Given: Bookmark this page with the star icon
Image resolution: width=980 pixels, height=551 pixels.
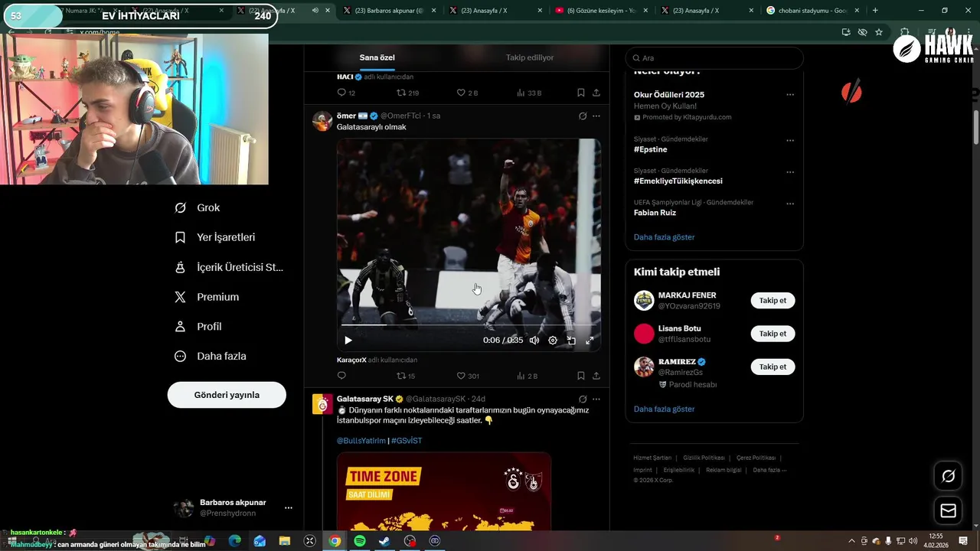Looking at the screenshot, I should [879, 32].
